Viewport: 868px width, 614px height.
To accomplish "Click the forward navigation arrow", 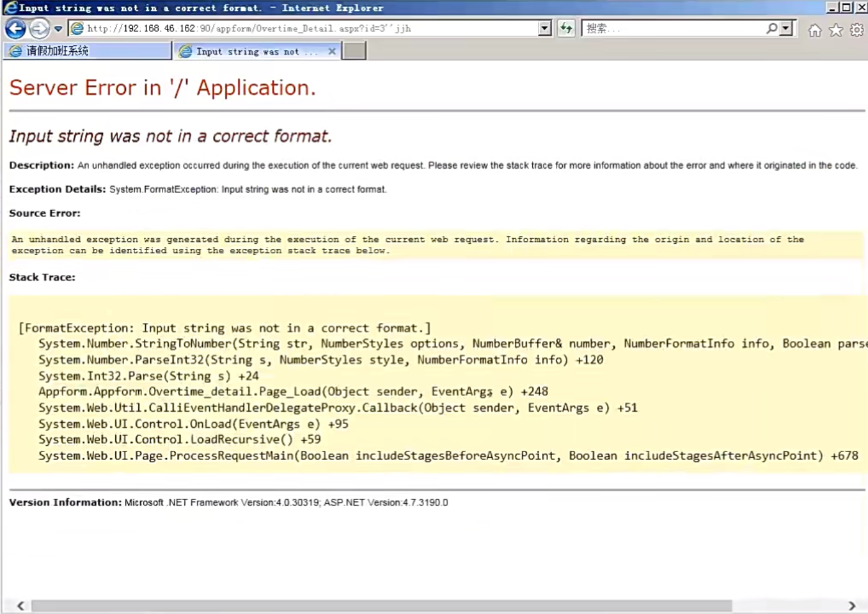I will (x=40, y=29).
